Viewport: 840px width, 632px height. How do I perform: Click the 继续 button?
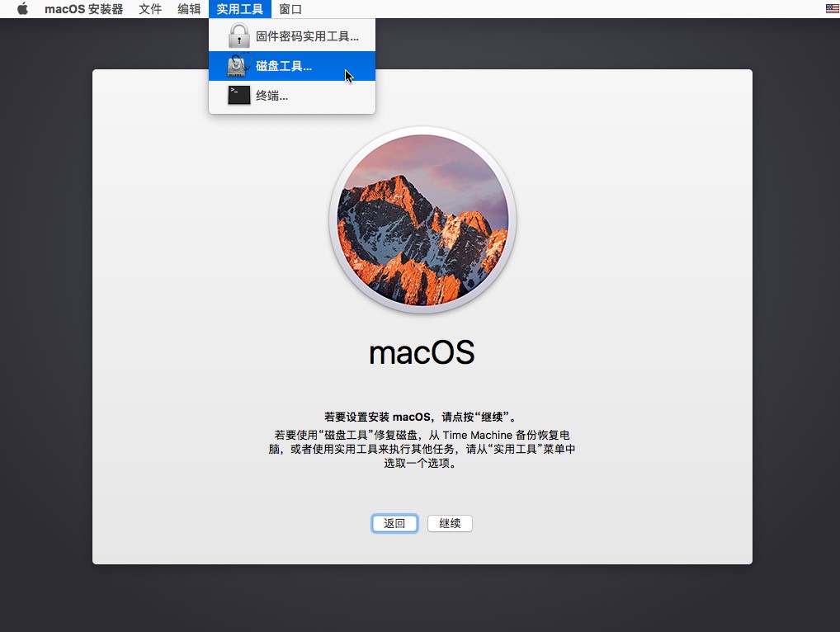tap(450, 523)
